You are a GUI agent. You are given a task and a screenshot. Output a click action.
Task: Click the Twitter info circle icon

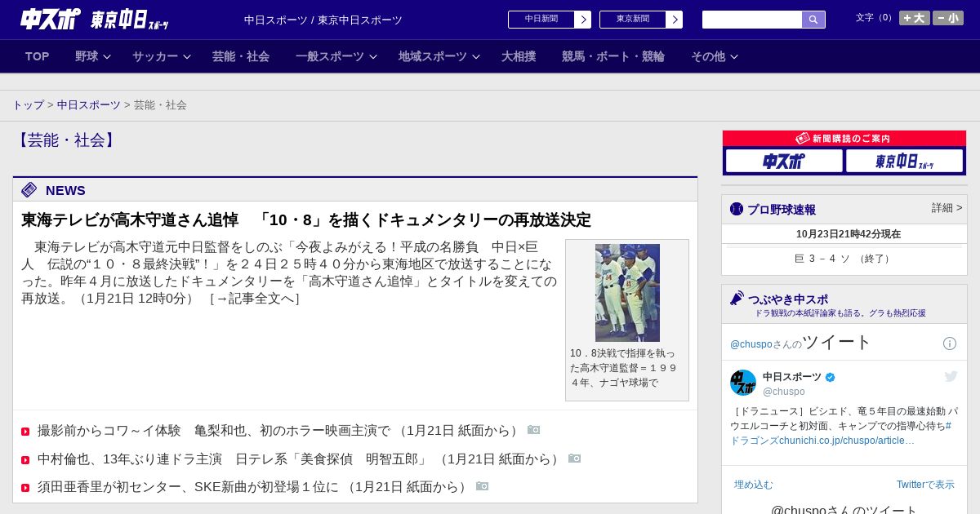950,343
